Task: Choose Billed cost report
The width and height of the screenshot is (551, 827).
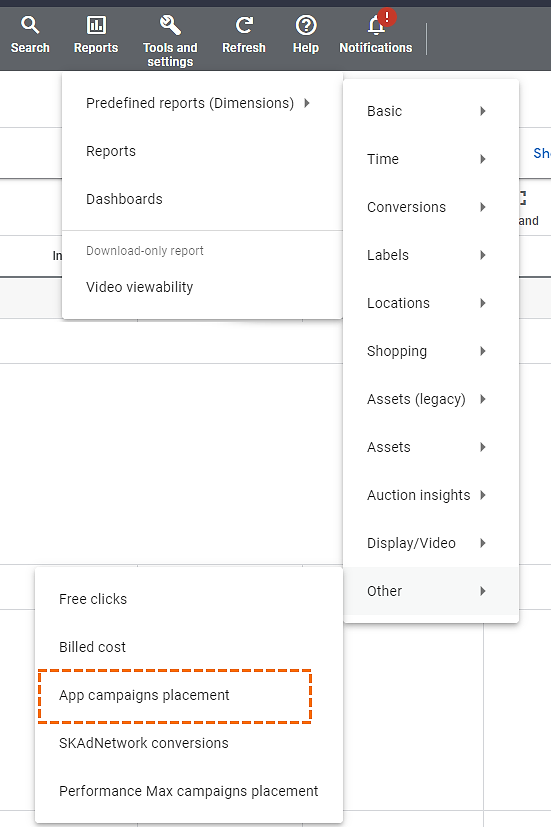Action: 189,647
